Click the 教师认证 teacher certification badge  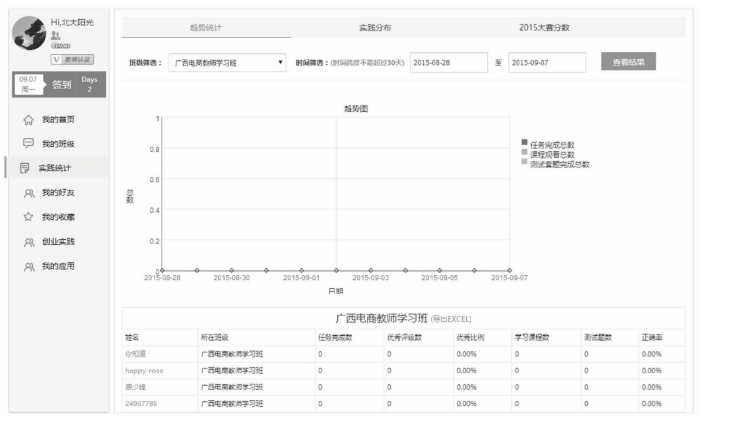click(x=72, y=60)
